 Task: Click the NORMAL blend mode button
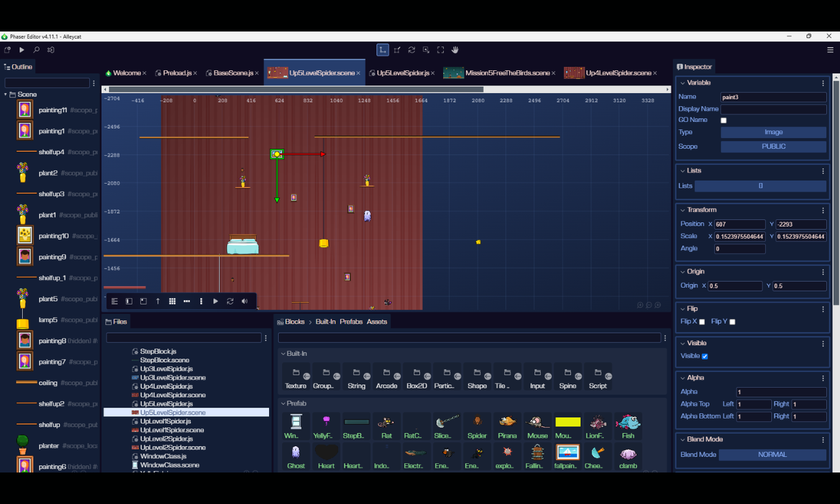[772, 454]
